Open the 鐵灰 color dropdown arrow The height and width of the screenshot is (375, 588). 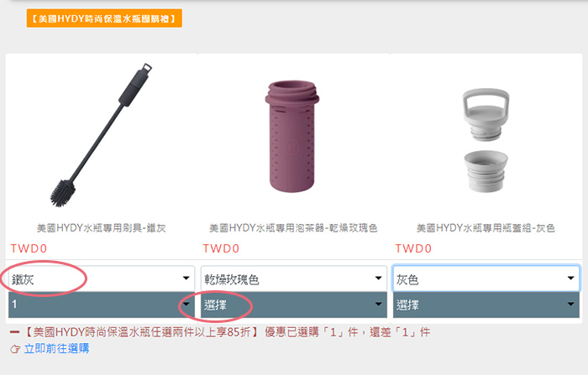click(186, 278)
